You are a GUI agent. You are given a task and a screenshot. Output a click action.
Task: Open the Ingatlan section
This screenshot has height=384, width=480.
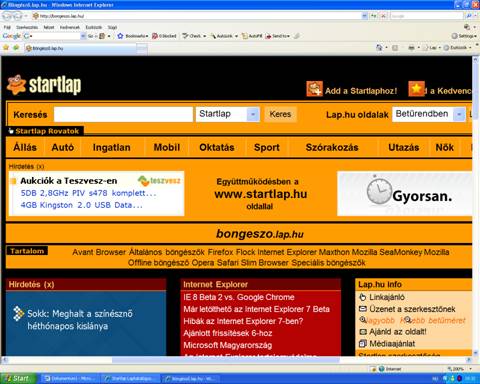point(111,147)
